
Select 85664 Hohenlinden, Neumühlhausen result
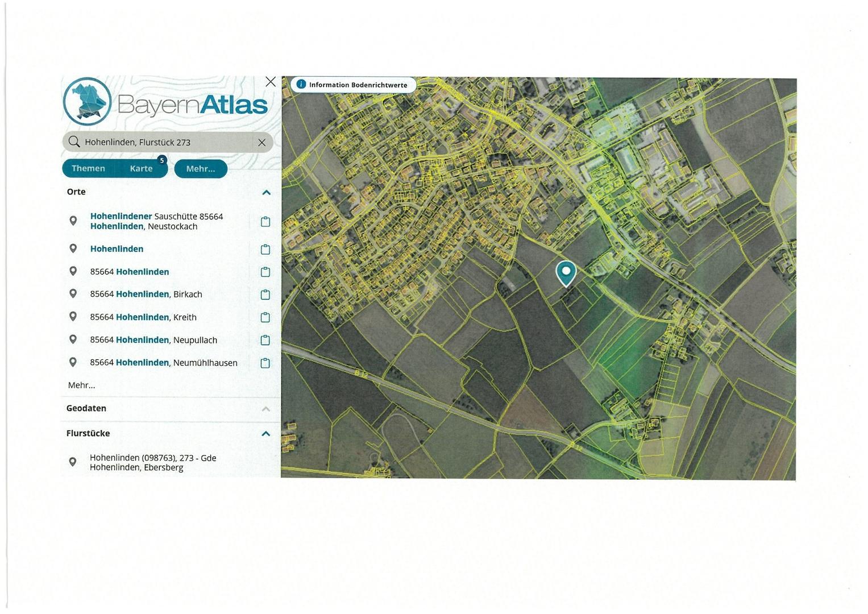point(164,363)
